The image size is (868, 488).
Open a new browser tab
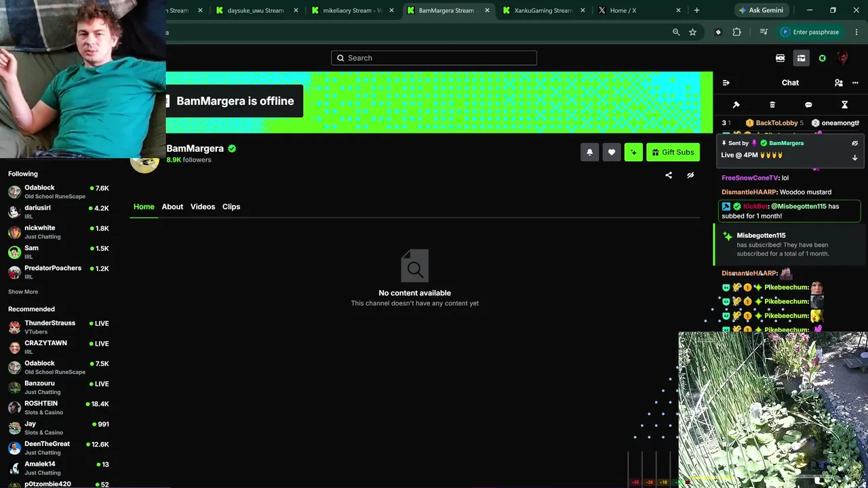696,10
